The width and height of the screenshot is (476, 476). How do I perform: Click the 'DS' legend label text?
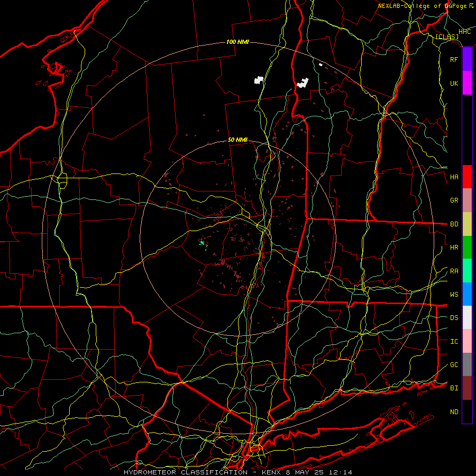tap(454, 317)
